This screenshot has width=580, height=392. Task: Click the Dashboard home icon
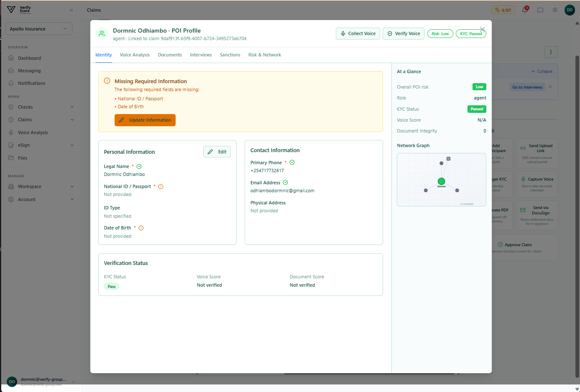click(x=11, y=58)
